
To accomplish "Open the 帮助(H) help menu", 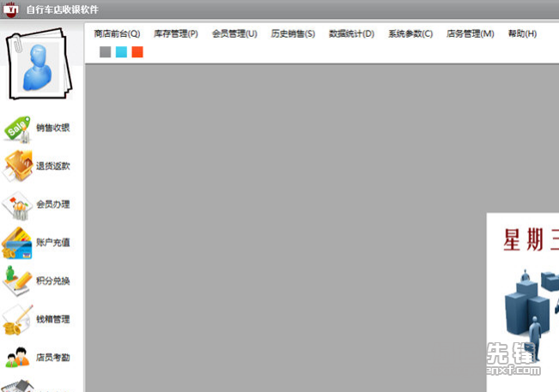I will pyautogui.click(x=522, y=34).
